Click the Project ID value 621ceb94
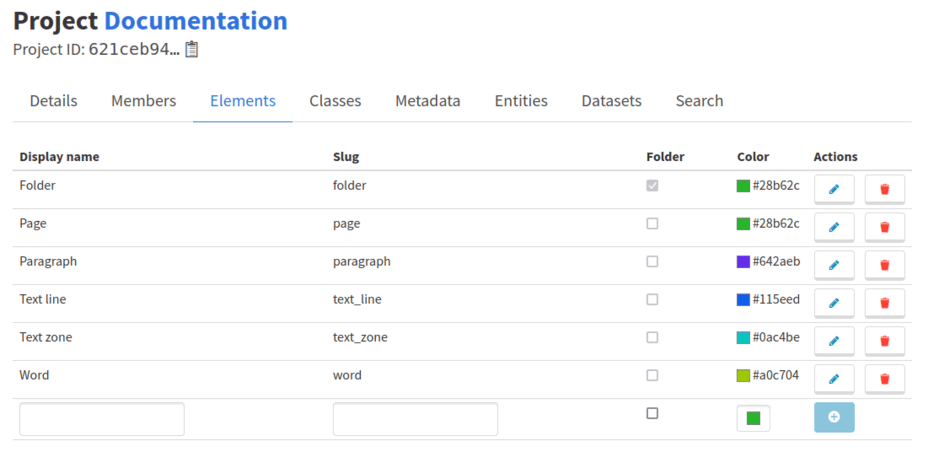The width and height of the screenshot is (928, 452). click(x=134, y=49)
